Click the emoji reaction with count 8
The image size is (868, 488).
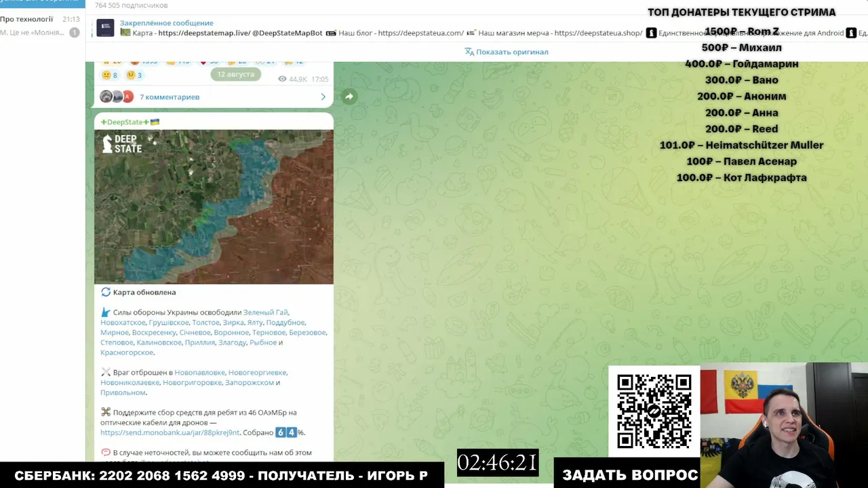[x=110, y=75]
